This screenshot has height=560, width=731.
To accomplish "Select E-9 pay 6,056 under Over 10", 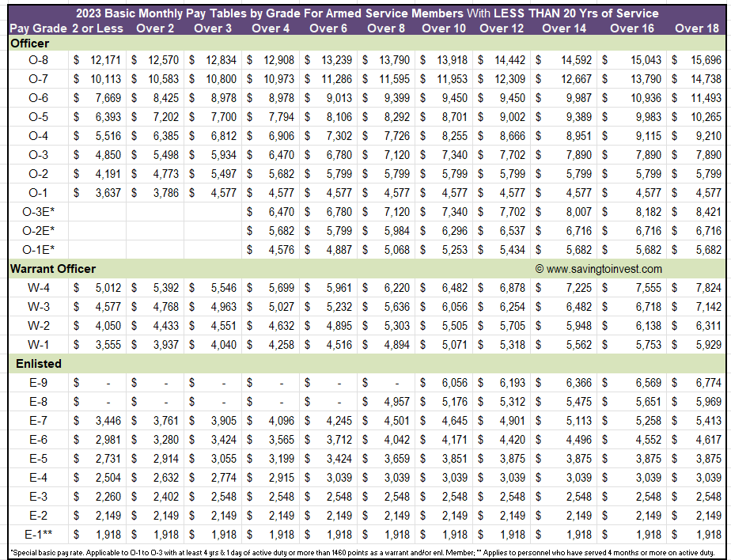I will tap(455, 383).
